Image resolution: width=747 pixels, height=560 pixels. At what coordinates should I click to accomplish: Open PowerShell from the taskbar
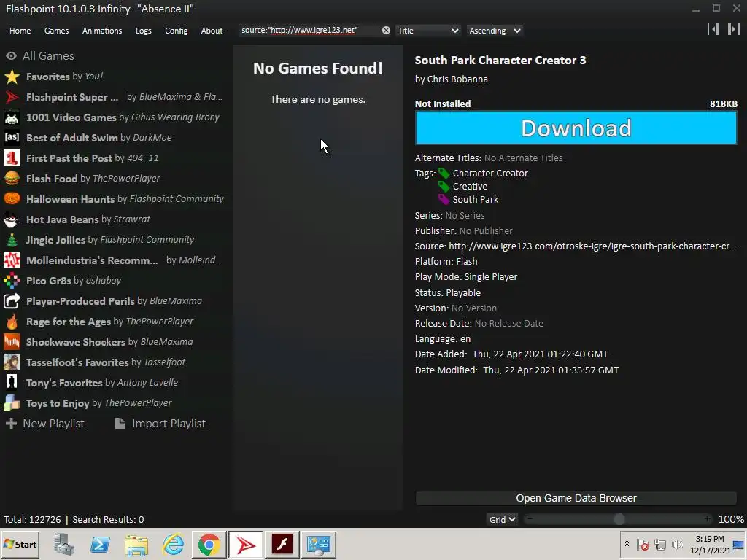(x=100, y=544)
